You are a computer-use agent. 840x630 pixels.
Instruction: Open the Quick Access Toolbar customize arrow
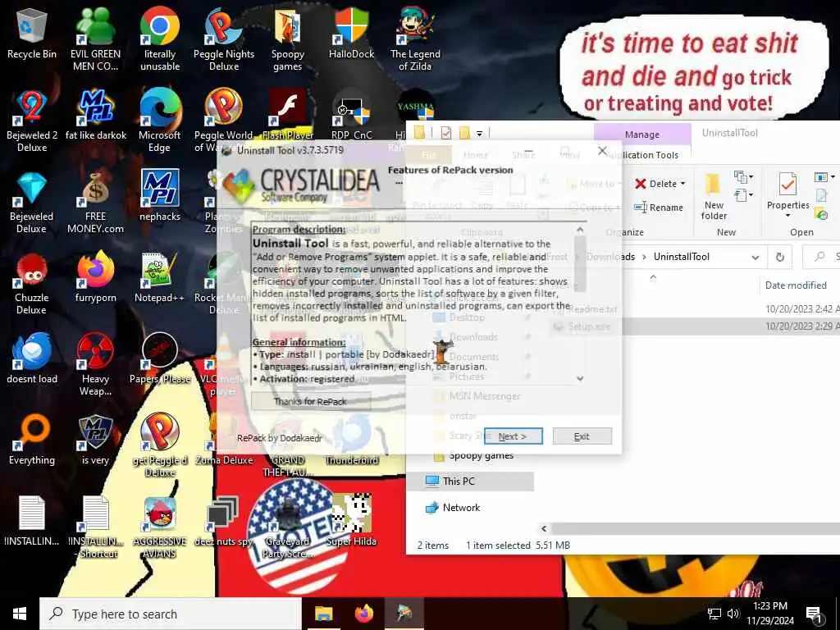click(479, 133)
